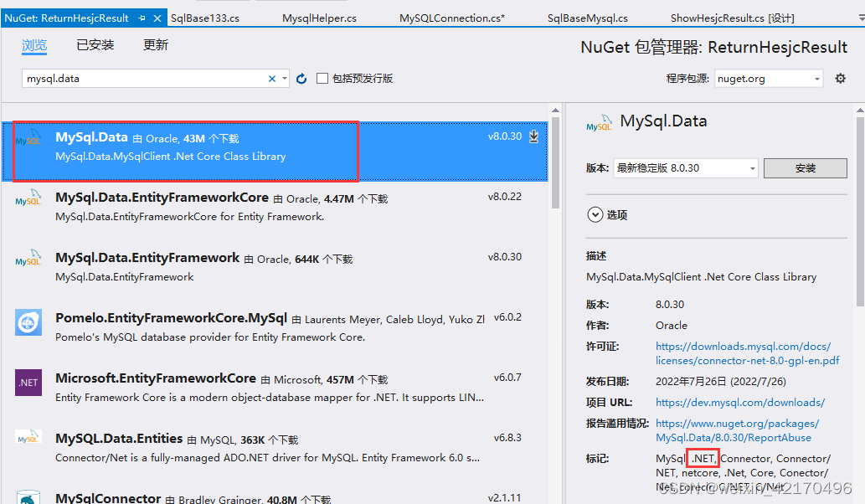
Task: Click the clear search X icon
Action: pos(272,78)
